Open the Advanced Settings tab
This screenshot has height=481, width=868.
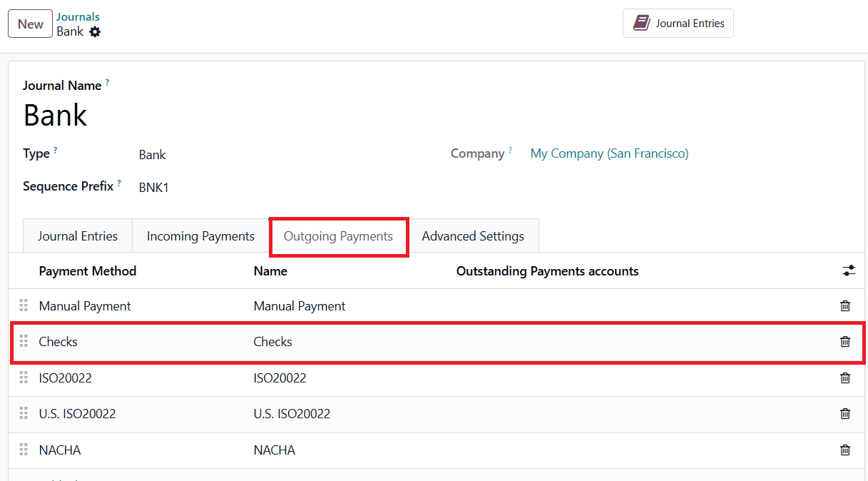pos(473,236)
